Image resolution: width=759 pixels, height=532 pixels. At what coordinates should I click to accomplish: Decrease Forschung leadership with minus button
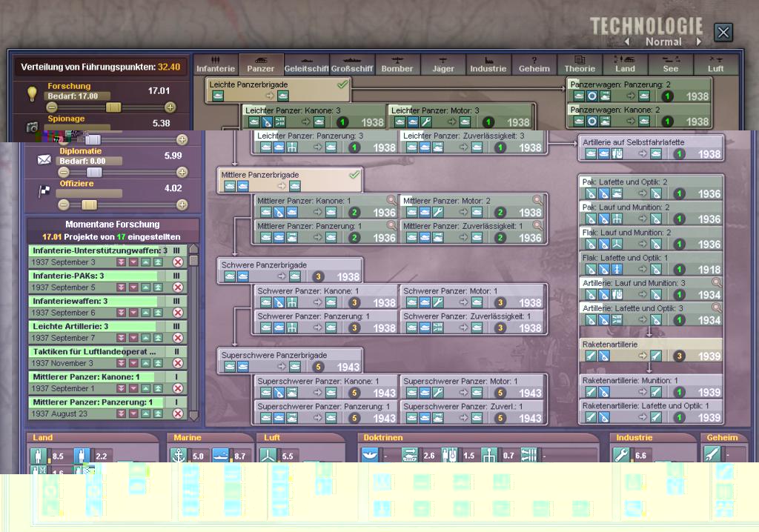52,107
